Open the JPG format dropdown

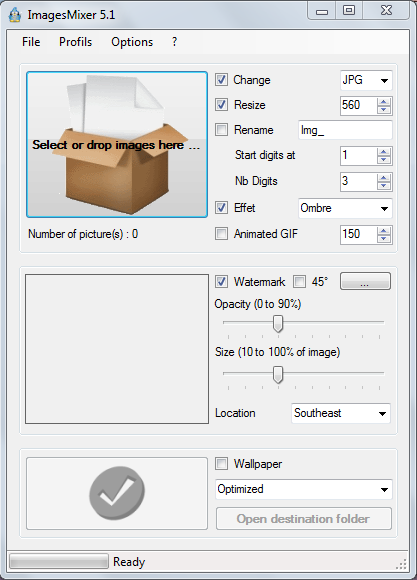(x=366, y=80)
